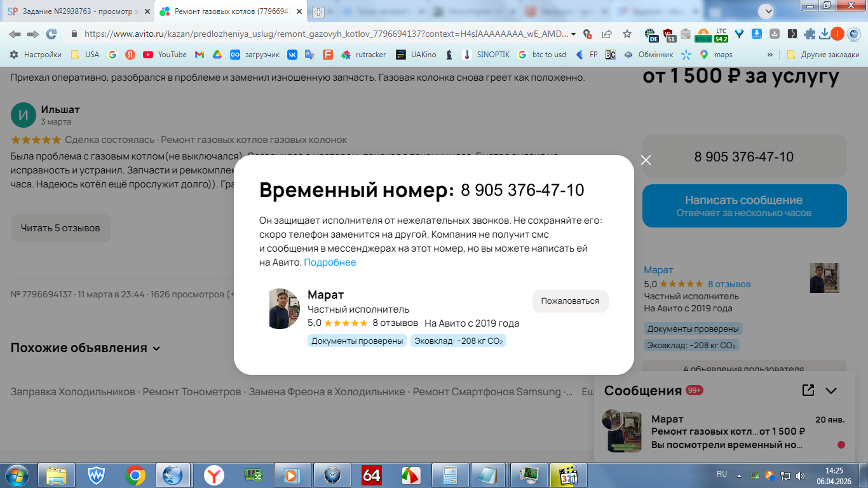Open Ильшат reviewer avatar
The height and width of the screenshot is (488, 868).
(x=24, y=115)
